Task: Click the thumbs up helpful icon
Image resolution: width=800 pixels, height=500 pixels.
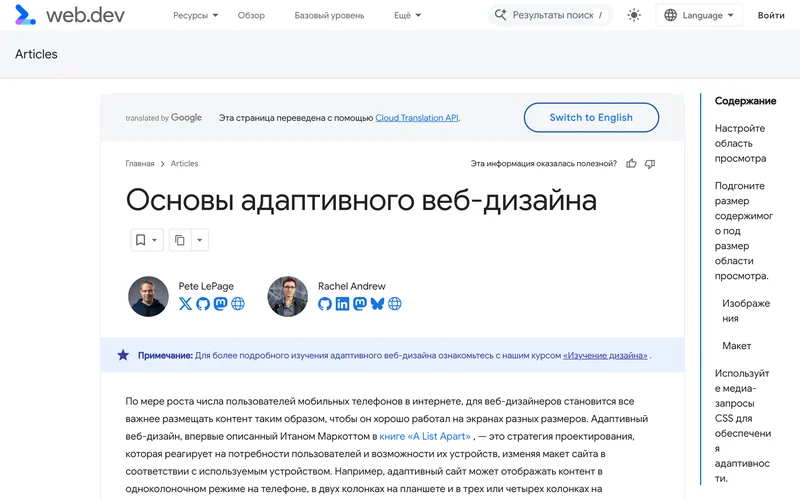Action: (631, 164)
